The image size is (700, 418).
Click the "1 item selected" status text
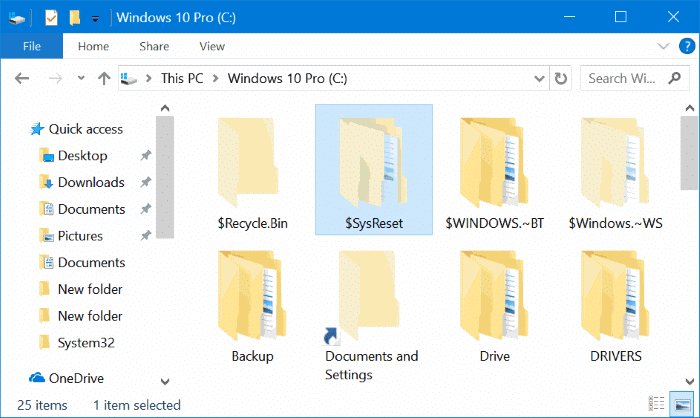coord(137,405)
